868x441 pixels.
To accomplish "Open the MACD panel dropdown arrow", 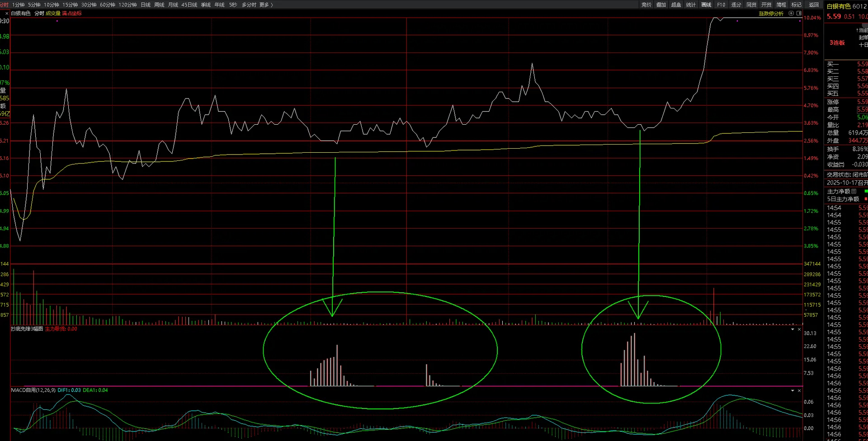I will coord(793,390).
